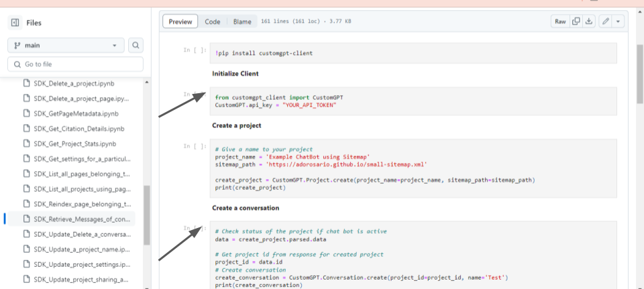
Task: Switch to the Preview tab
Action: [x=180, y=21]
